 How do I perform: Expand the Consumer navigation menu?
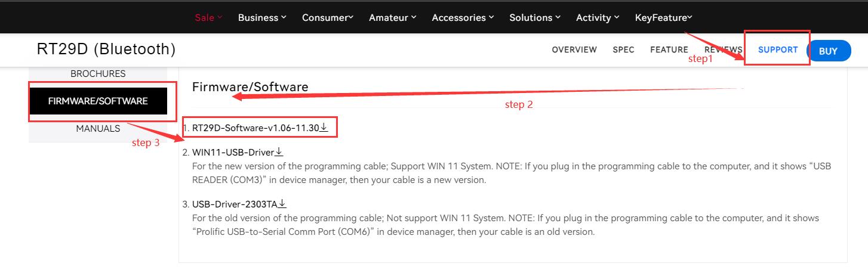[328, 17]
